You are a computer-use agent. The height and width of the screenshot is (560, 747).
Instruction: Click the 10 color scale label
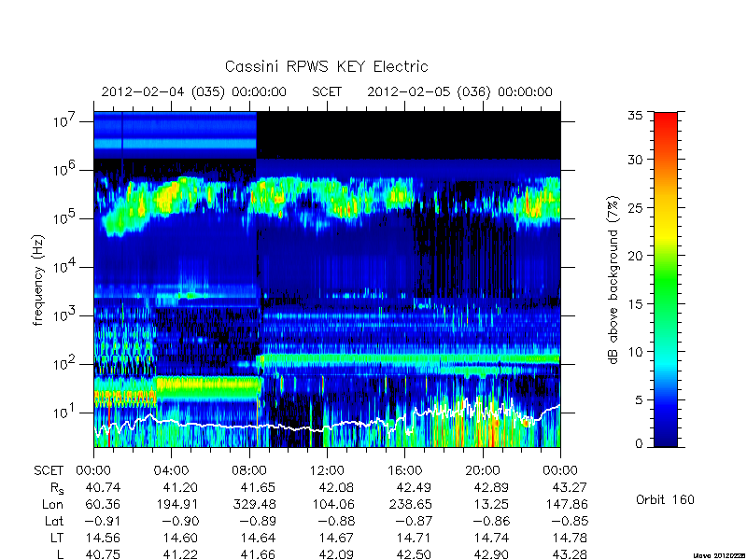[x=635, y=352]
